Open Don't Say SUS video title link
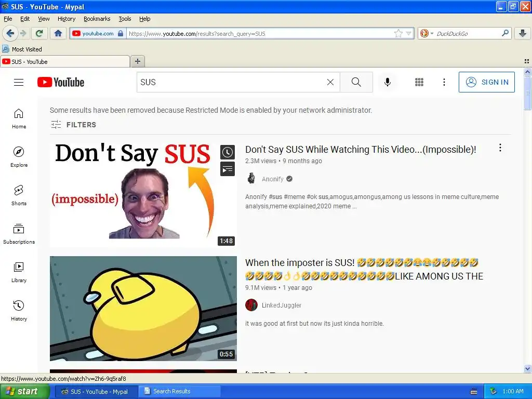 pyautogui.click(x=361, y=149)
